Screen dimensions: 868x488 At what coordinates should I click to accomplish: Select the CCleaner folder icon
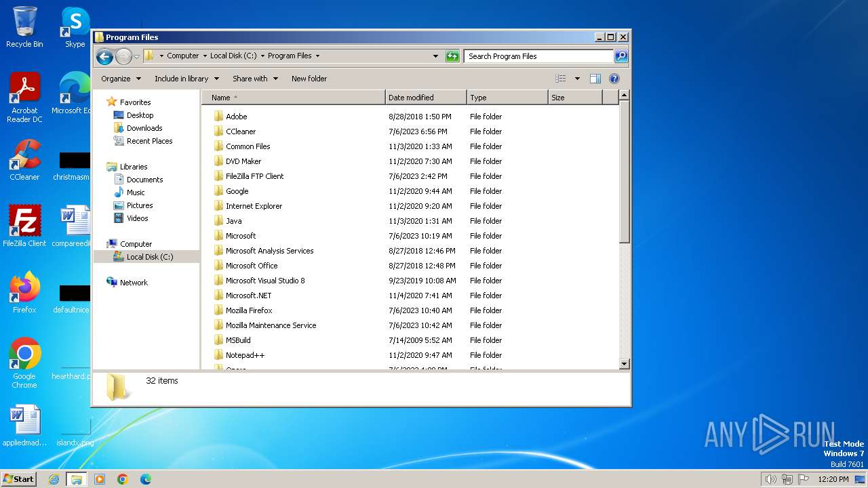click(x=218, y=131)
